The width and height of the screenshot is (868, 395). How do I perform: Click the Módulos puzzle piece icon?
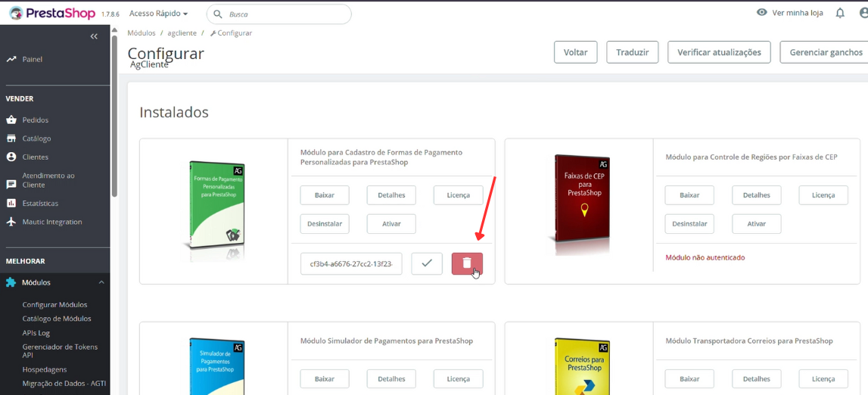(x=11, y=283)
